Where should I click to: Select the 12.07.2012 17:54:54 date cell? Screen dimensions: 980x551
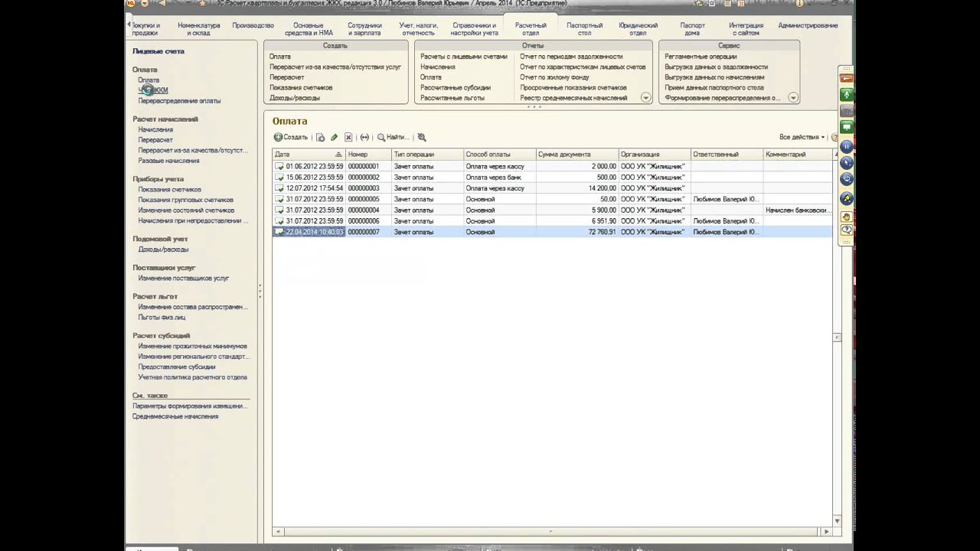309,188
